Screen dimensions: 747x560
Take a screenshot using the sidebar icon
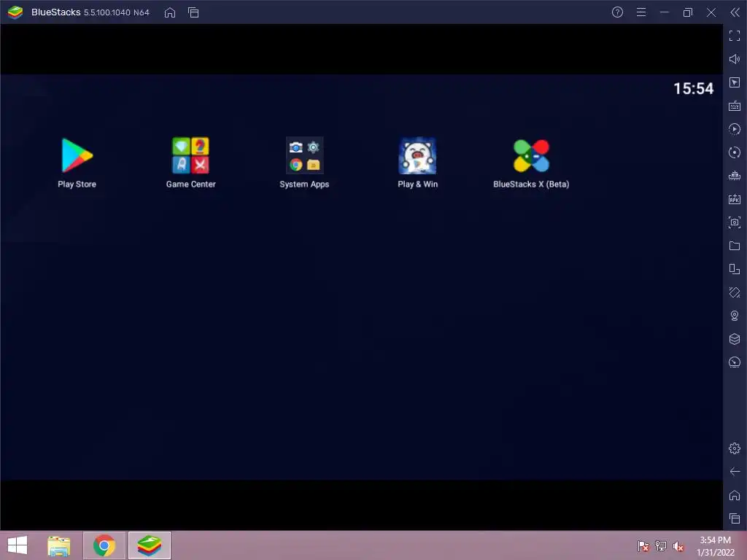[x=735, y=222]
